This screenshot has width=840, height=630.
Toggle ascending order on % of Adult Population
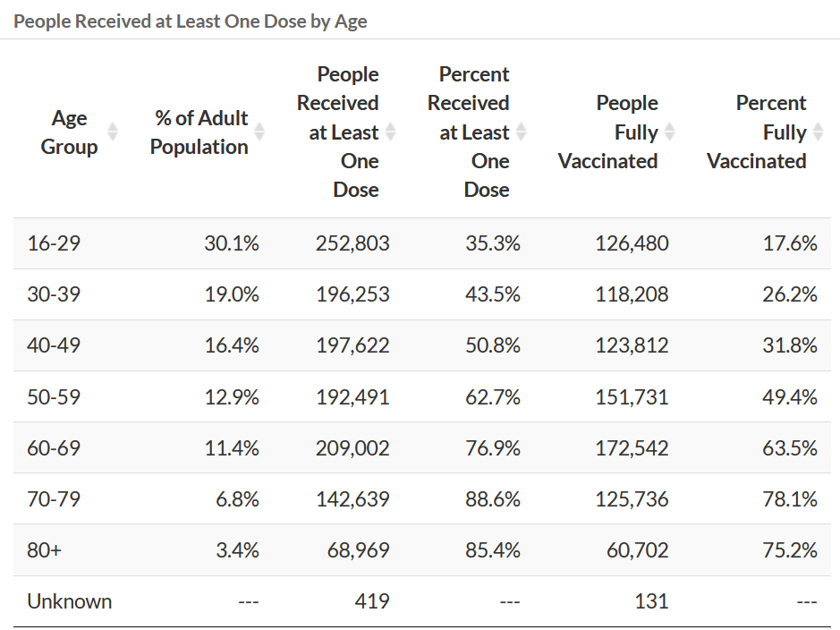(x=259, y=128)
